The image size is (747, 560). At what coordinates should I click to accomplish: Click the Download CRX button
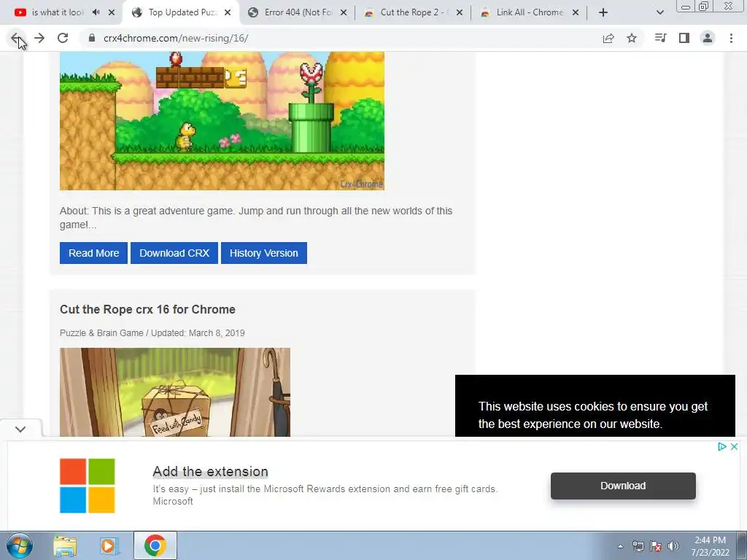[174, 253]
